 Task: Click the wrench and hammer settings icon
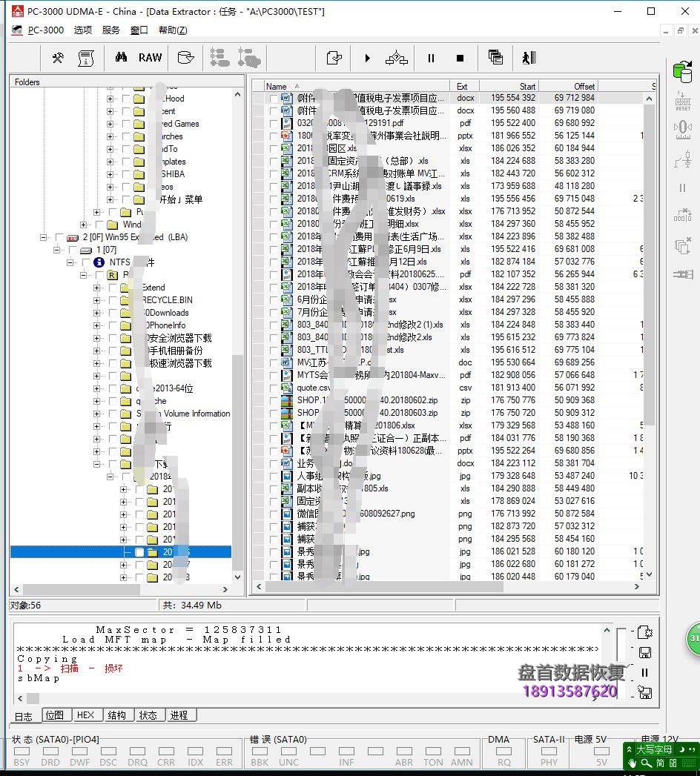58,58
